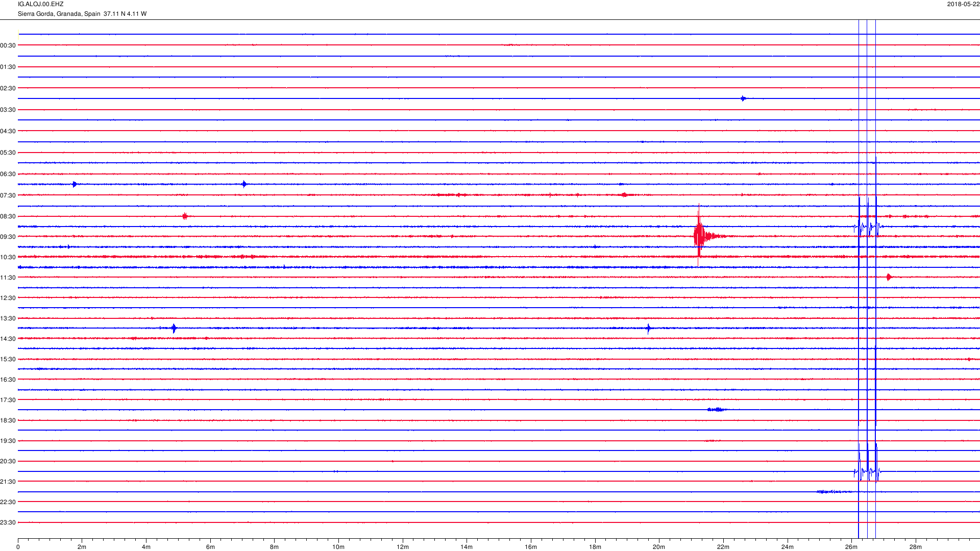The height and width of the screenshot is (551, 980).
Task: Click the station code IG.ALOJ.00.EHZ
Action: pos(41,4)
